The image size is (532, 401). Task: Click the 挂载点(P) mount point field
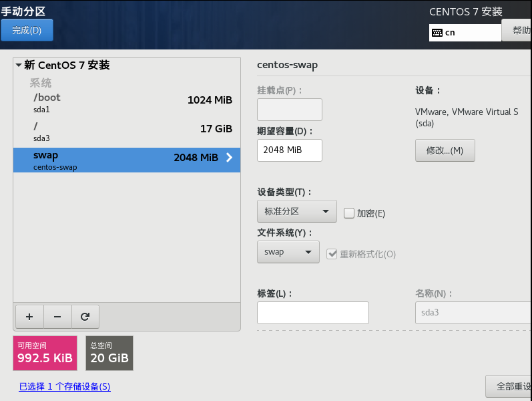[290, 110]
